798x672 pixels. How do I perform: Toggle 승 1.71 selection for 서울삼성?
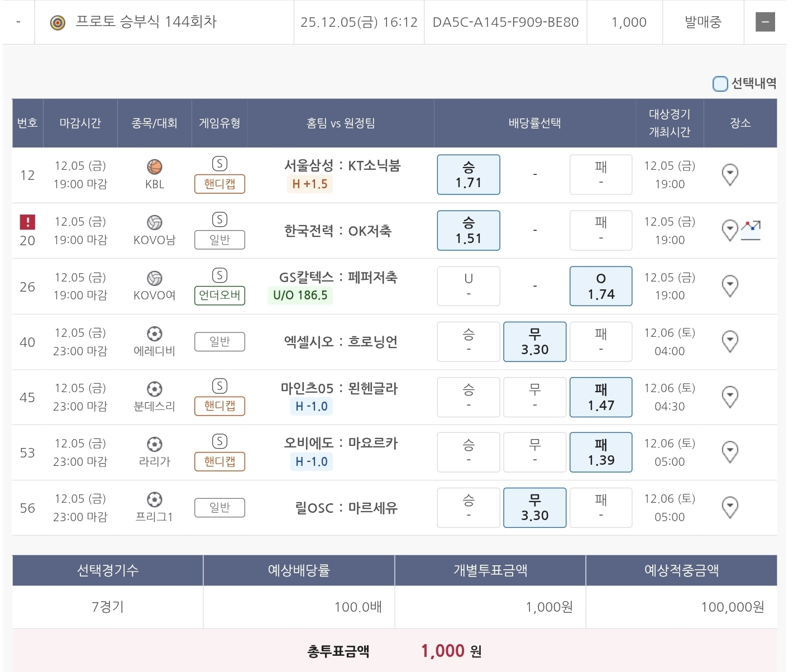(x=469, y=175)
